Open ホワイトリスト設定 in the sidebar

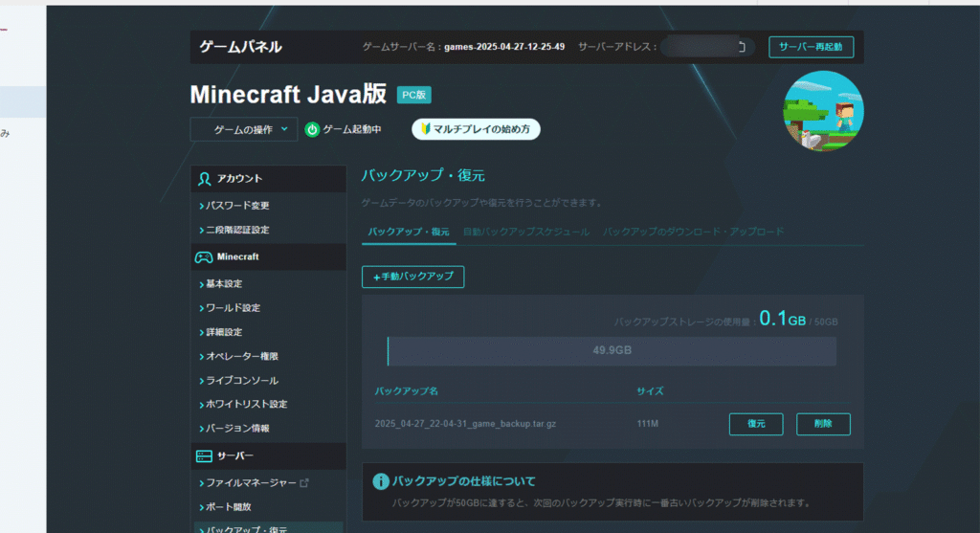246,404
